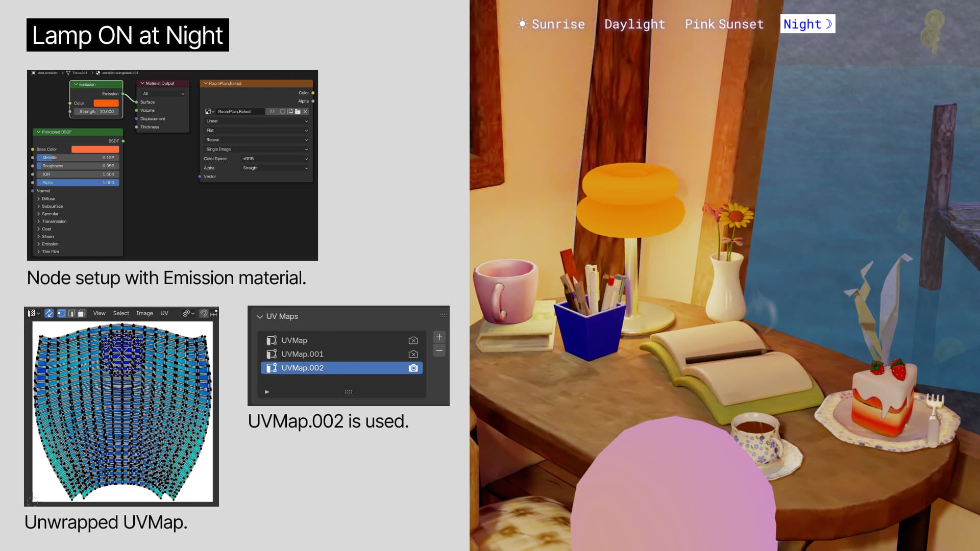Select the Night lighting tab
980x551 pixels.
(x=807, y=24)
